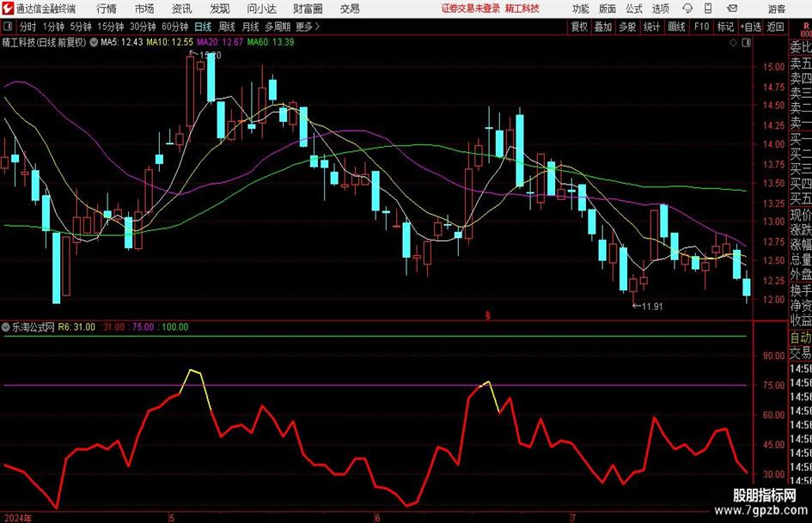Open the 问小达 menu
The height and width of the screenshot is (523, 812).
click(261, 9)
